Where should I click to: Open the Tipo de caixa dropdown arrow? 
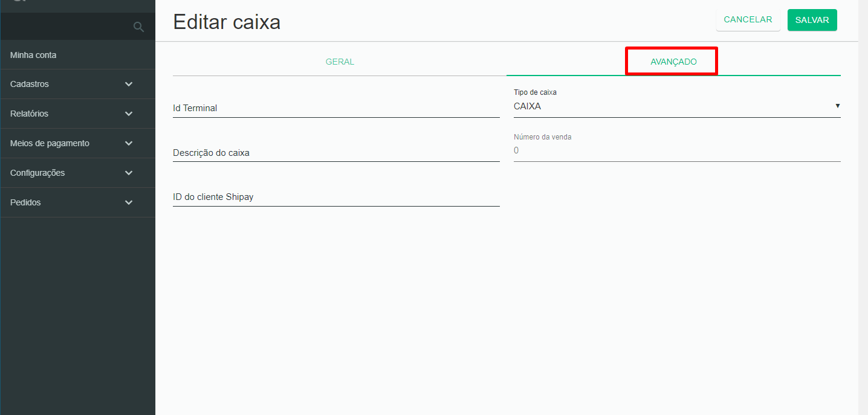[837, 106]
